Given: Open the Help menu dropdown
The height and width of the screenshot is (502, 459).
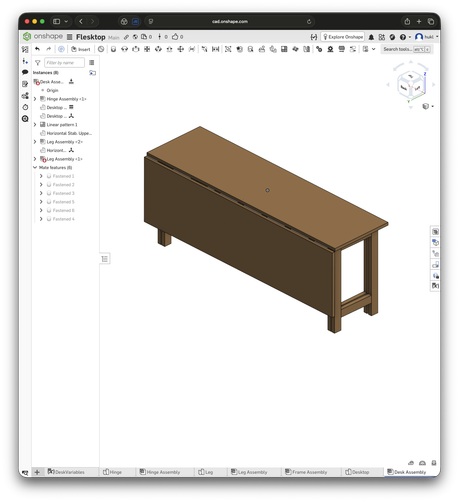Looking at the screenshot, I should pyautogui.click(x=405, y=37).
